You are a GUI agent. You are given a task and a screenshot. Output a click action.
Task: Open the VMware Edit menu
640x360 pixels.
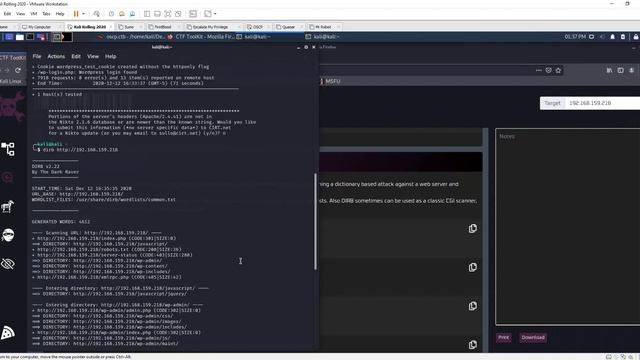[x=7, y=14]
